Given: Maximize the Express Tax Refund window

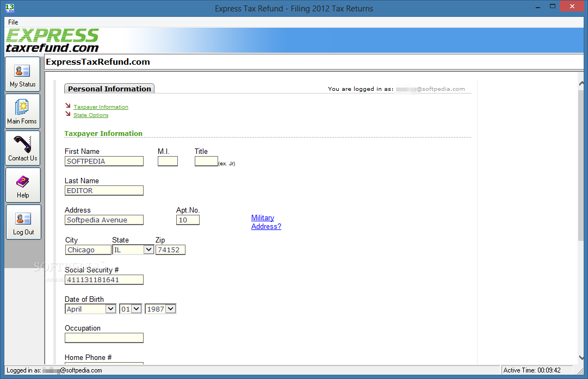Looking at the screenshot, I should pyautogui.click(x=553, y=7).
